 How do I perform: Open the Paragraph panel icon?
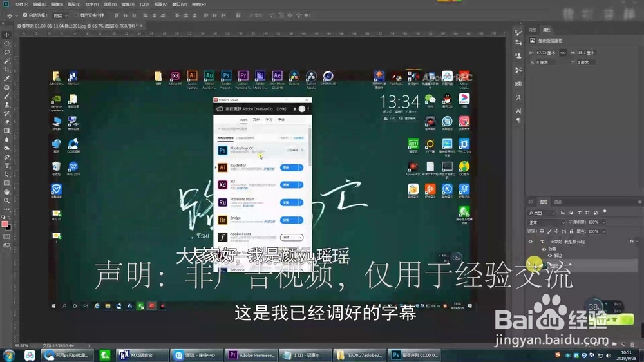point(518,120)
